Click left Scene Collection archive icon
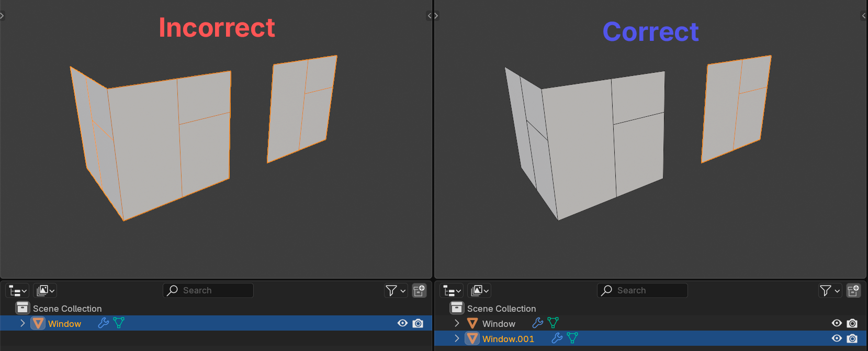868x351 pixels. pos(22,308)
